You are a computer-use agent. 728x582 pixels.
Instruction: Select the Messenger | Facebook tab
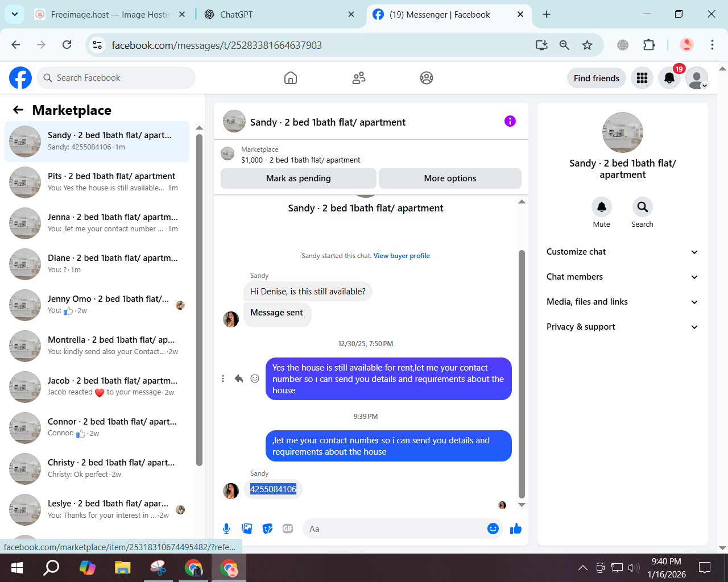(x=448, y=15)
